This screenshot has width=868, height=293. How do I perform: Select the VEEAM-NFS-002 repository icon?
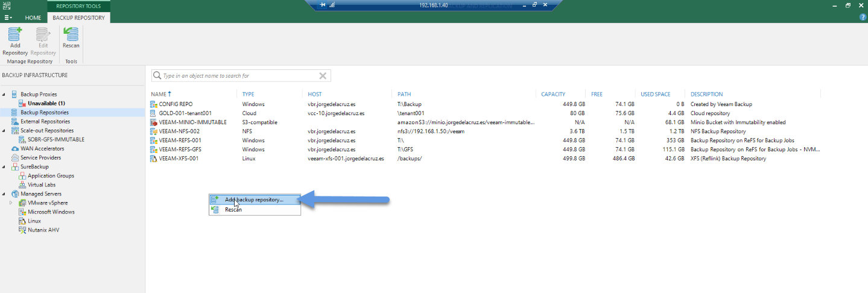click(153, 131)
